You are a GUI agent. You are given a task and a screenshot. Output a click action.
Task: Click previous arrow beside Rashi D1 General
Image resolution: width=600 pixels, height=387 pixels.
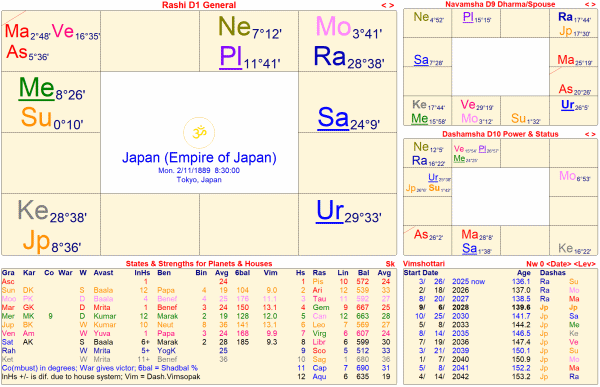[x=384, y=5]
